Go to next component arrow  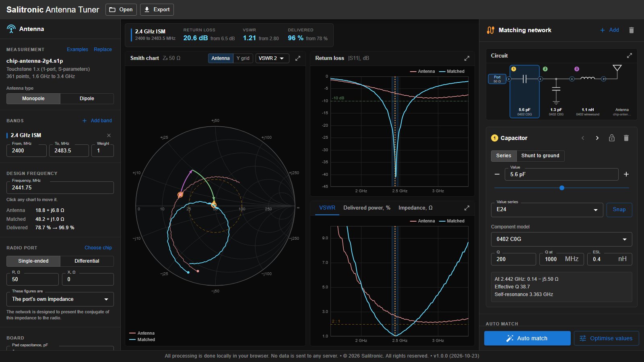pyautogui.click(x=597, y=138)
